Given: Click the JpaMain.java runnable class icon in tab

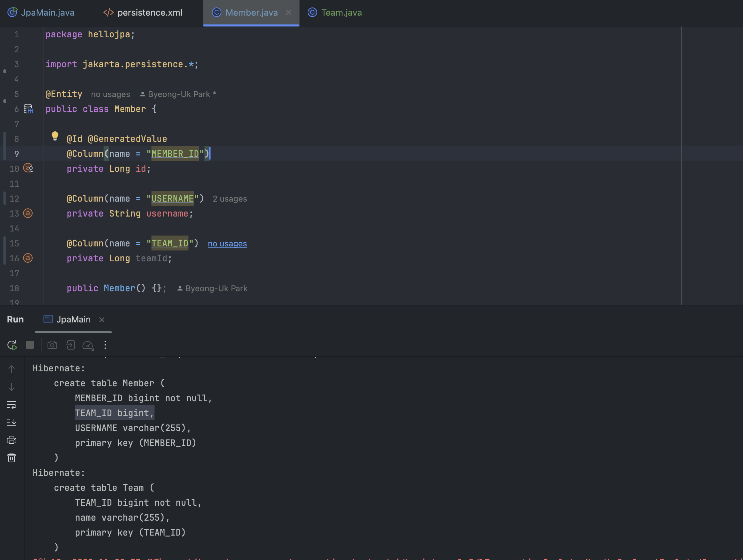Looking at the screenshot, I should click(13, 13).
